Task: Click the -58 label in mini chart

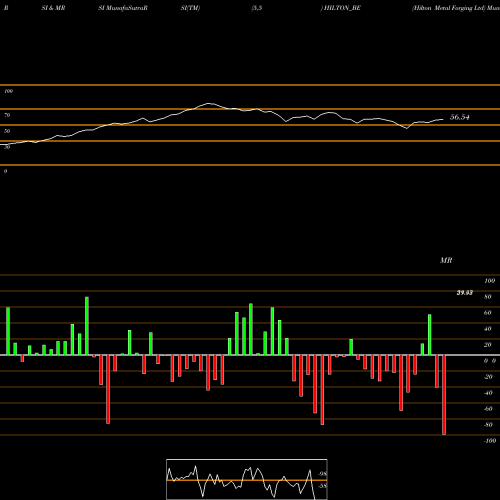Action: tap(322, 486)
